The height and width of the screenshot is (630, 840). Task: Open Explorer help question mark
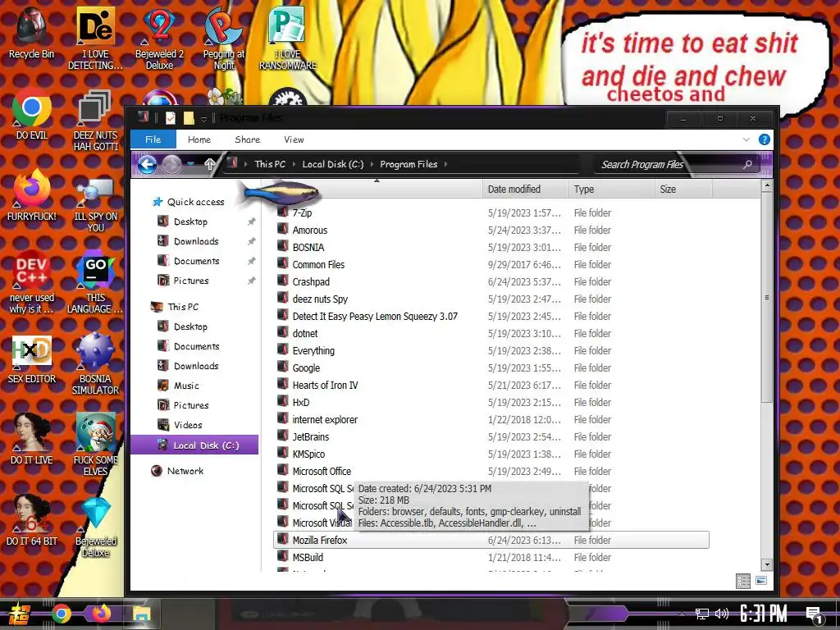(765, 139)
